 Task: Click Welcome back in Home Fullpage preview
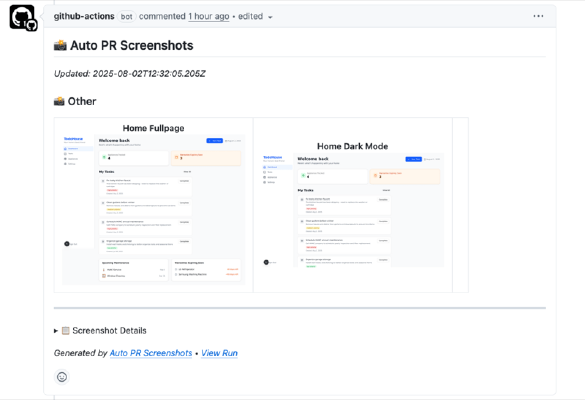(x=114, y=141)
